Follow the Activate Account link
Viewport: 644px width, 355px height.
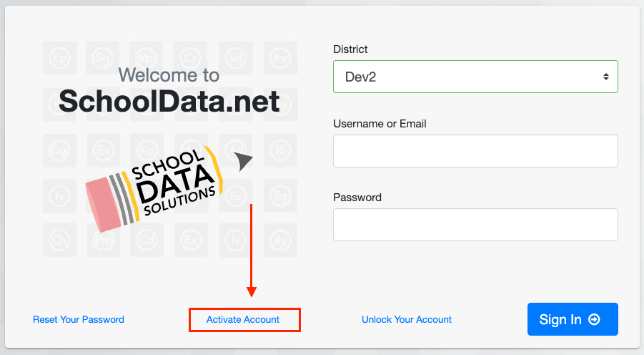point(243,320)
